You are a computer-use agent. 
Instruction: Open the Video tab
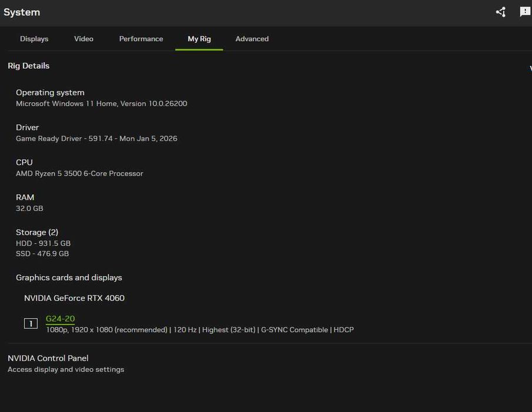[x=84, y=39]
